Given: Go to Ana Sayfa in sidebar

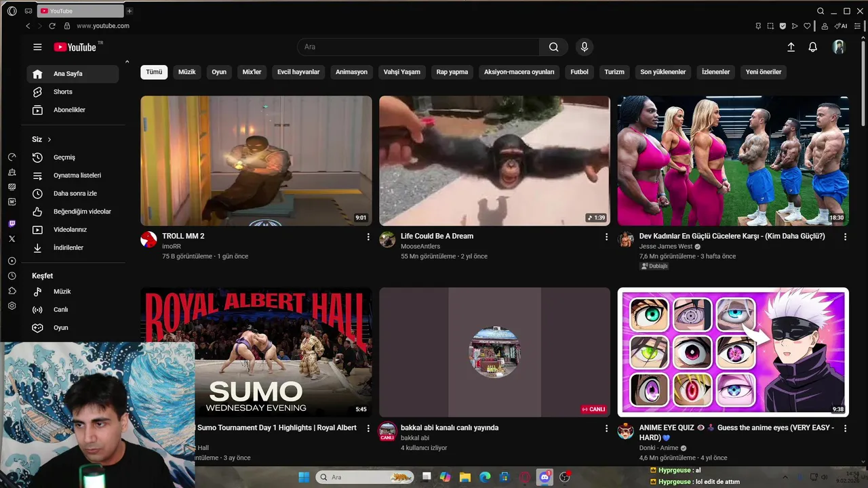Looking at the screenshot, I should point(73,74).
